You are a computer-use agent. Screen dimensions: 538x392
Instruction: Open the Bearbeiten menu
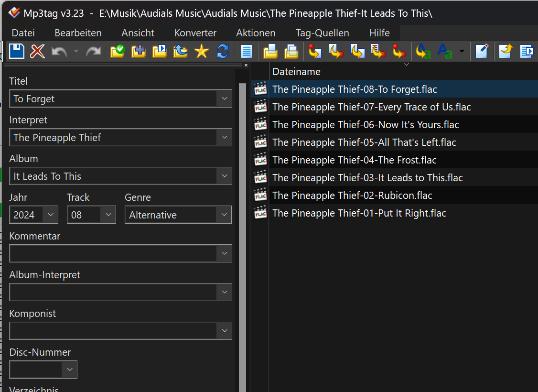(x=78, y=33)
